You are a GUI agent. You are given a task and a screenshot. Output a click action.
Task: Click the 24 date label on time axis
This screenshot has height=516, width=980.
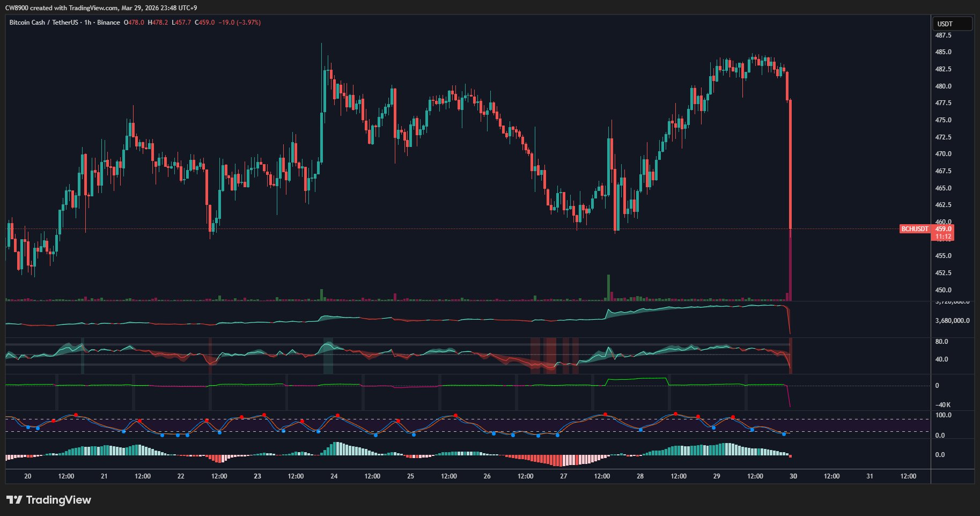(334, 476)
